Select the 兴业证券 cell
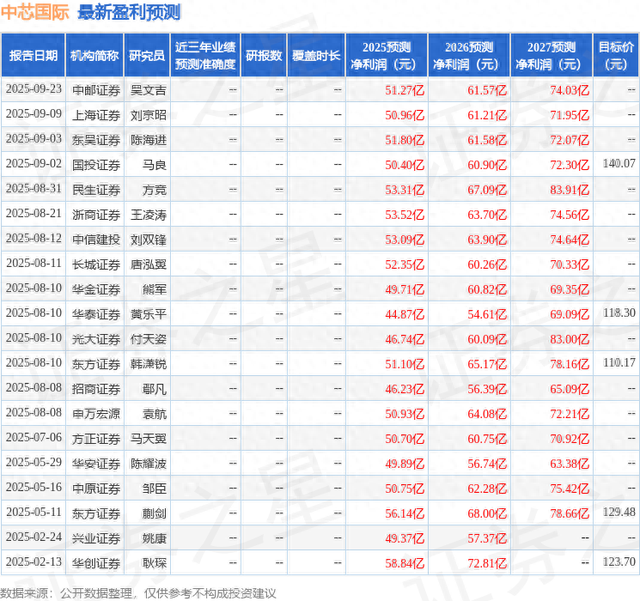640x601 pixels. tap(96, 539)
